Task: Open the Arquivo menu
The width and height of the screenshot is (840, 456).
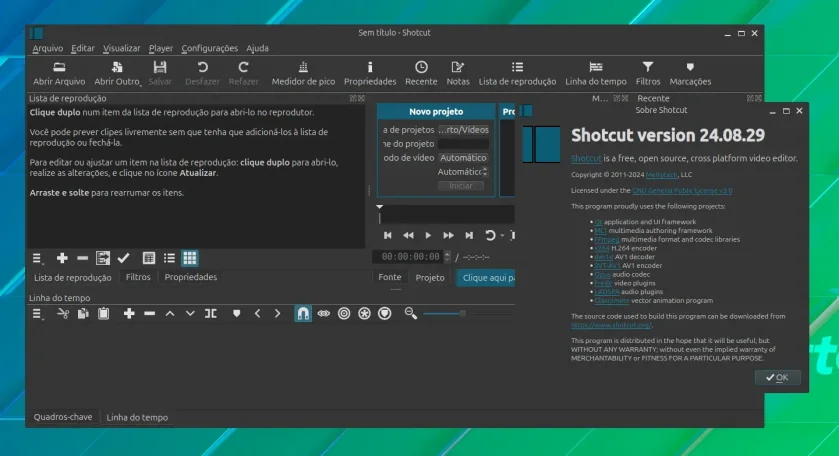Action: (x=48, y=48)
